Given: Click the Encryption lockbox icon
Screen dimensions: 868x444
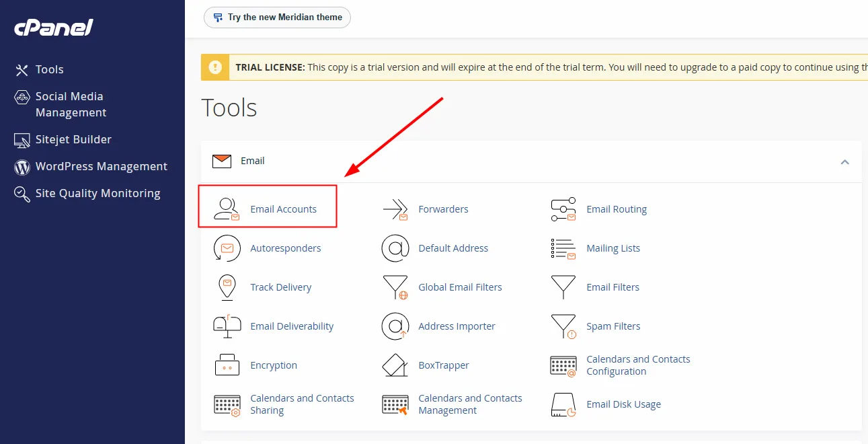Looking at the screenshot, I should [x=227, y=365].
